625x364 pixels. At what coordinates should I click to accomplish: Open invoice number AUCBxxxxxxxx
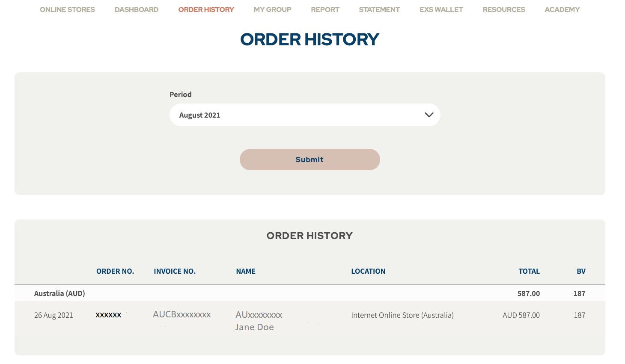click(182, 315)
